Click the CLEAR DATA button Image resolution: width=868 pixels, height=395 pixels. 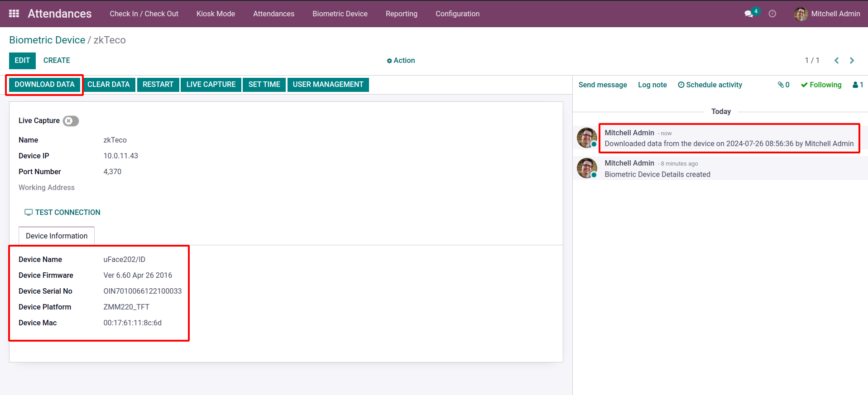[109, 85]
